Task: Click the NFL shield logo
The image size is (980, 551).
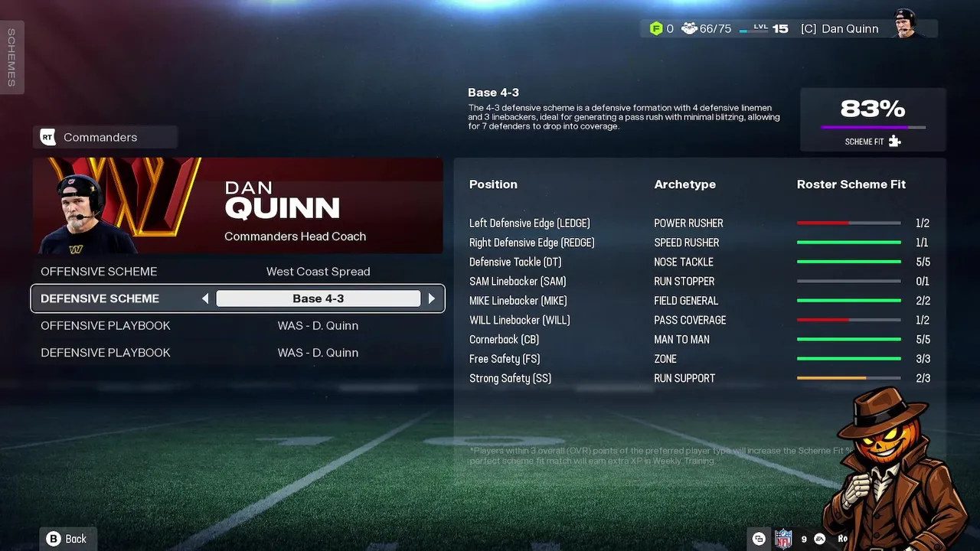Action: (783, 539)
